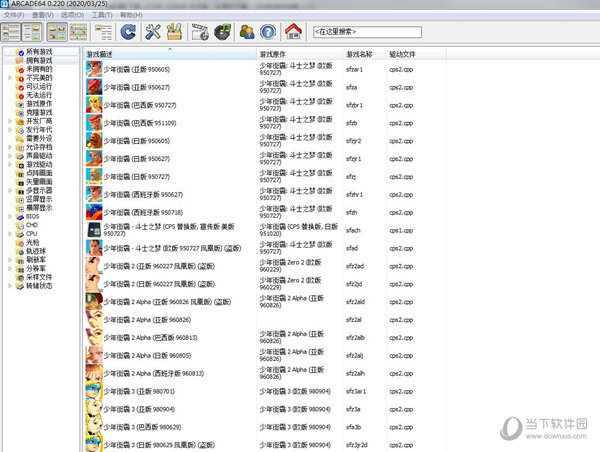600x452 pixels.
Task: Click the clapperboard video icon
Action: coord(200,32)
